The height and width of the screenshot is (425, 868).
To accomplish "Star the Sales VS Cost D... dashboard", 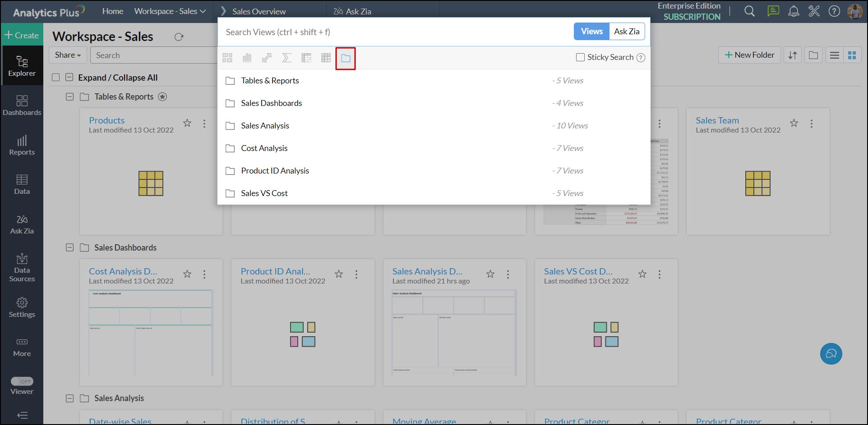I will (x=642, y=274).
